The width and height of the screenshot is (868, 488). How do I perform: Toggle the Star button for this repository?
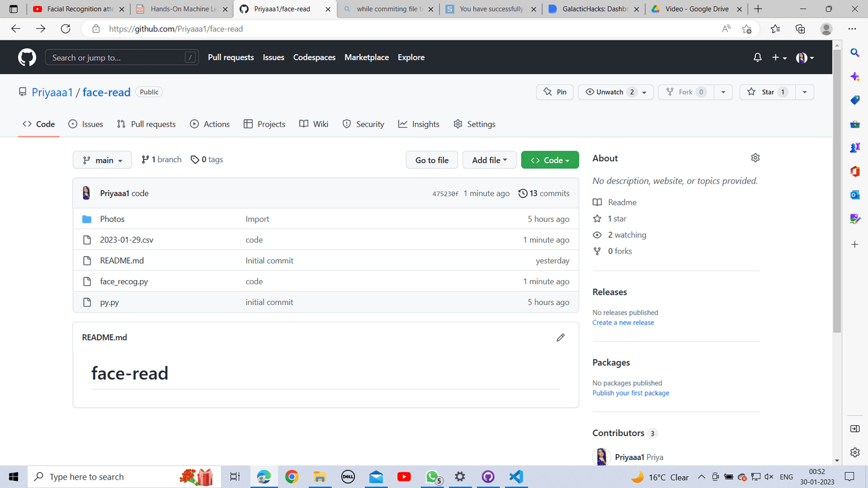(x=767, y=92)
